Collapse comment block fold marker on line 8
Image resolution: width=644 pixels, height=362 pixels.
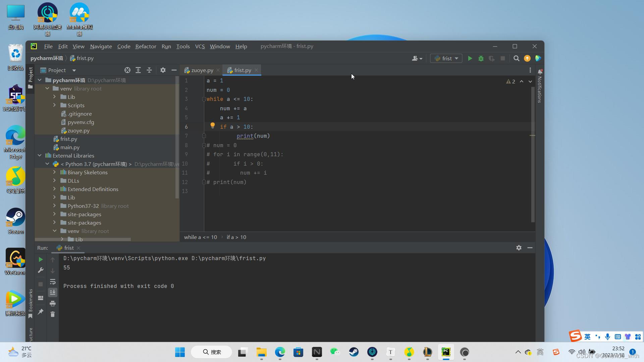[204, 145]
